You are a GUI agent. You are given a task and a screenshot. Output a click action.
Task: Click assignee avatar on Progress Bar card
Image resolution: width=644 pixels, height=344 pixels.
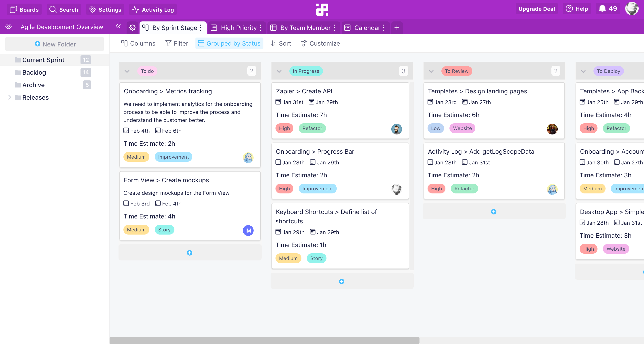396,189
